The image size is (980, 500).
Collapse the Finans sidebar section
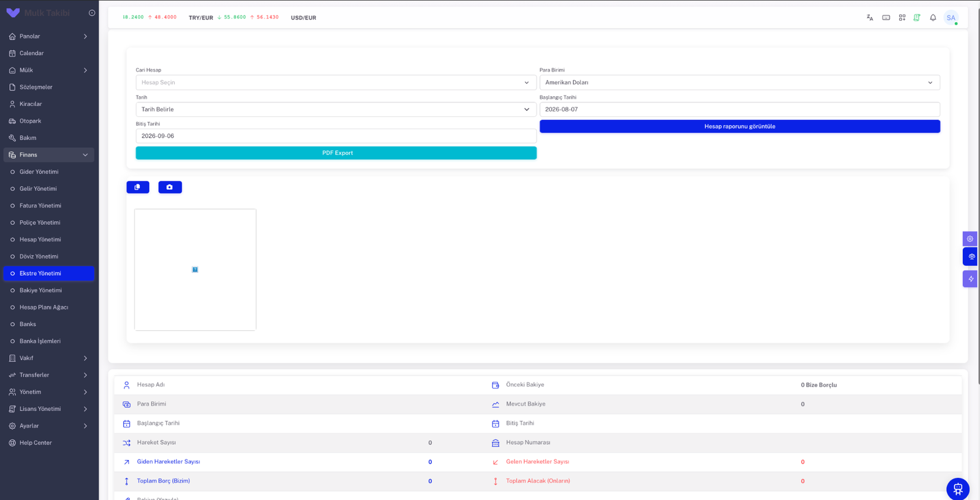[49, 154]
